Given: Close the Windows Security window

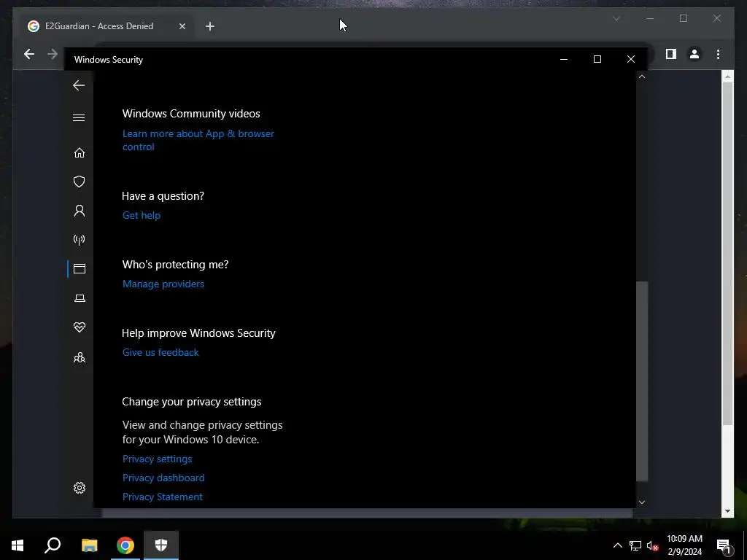Looking at the screenshot, I should tap(631, 59).
